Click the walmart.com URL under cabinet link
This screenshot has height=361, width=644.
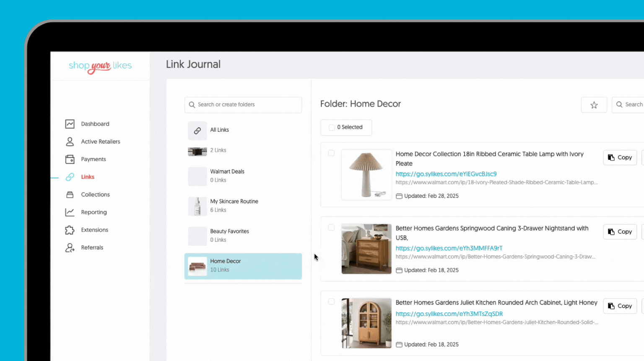tap(497, 322)
